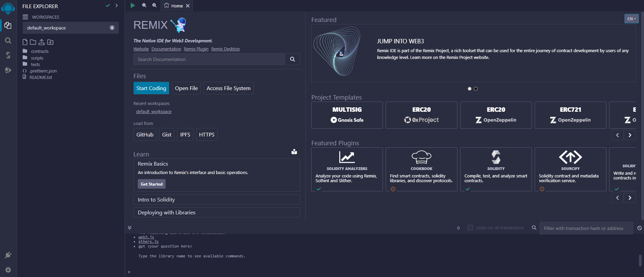The image size is (644, 277).
Task: Open the Remix Plugin link
Action: tap(196, 49)
